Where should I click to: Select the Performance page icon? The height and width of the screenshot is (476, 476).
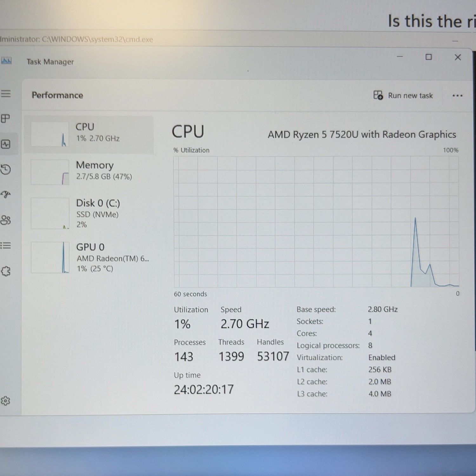coord(6,144)
